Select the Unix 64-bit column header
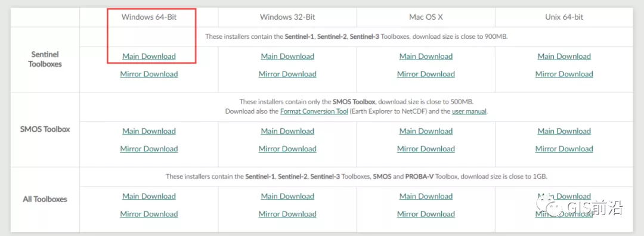Image resolution: width=644 pixels, height=236 pixels. point(564,17)
